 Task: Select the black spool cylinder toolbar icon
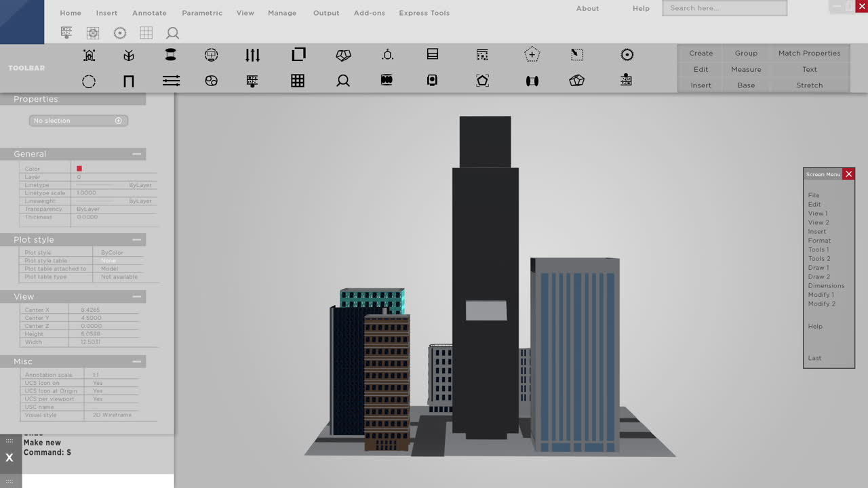point(171,55)
